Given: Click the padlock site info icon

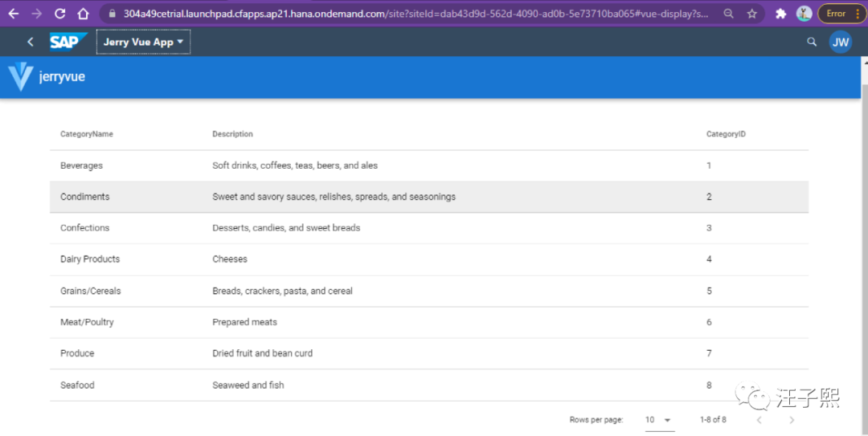Looking at the screenshot, I should (x=113, y=14).
